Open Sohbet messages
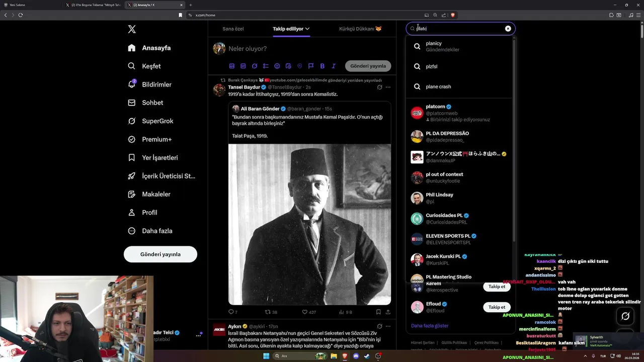 [145, 103]
